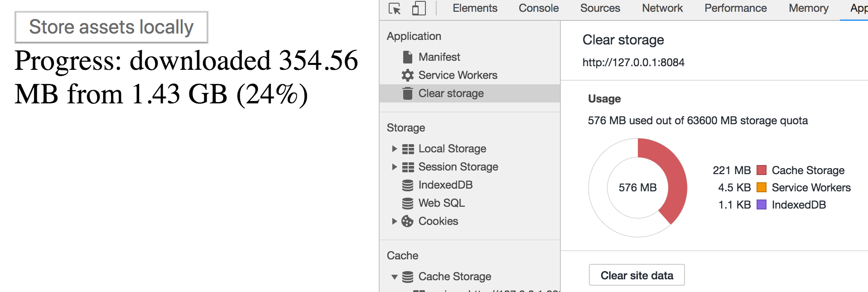Screen dimensions: 868x292
Task: Activate the inspect element picker icon
Action: pyautogui.click(x=395, y=9)
